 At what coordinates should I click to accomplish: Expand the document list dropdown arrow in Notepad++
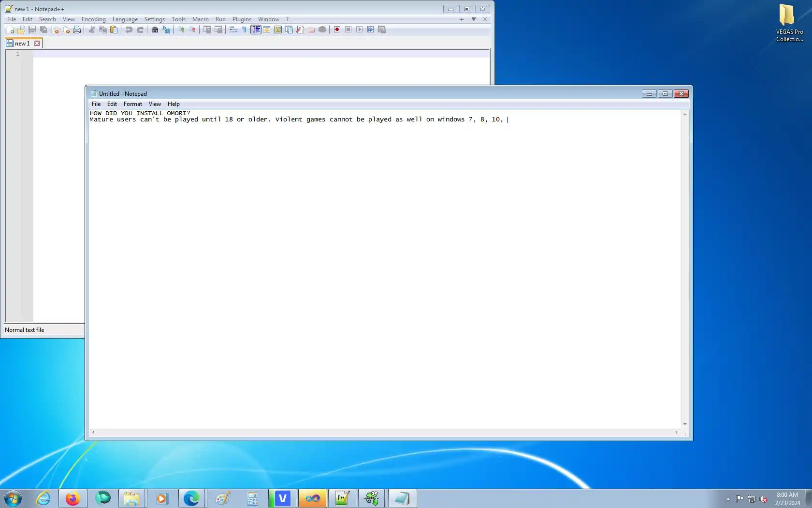474,19
